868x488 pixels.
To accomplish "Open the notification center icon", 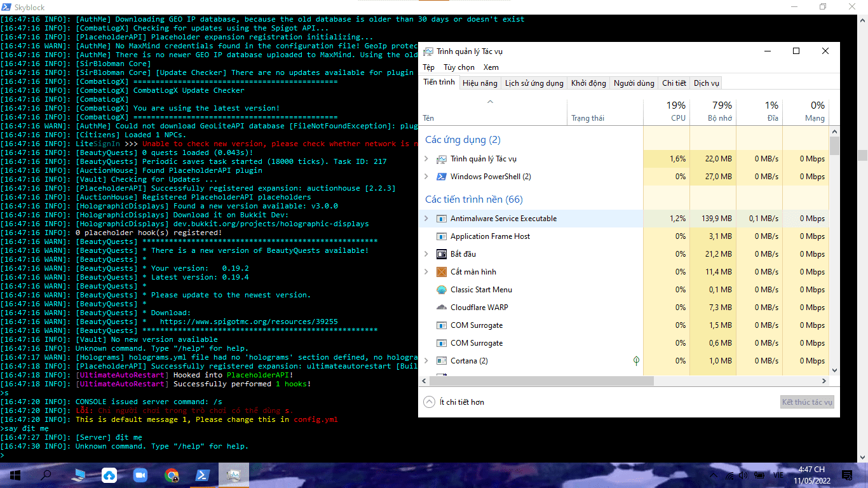I will 847,475.
